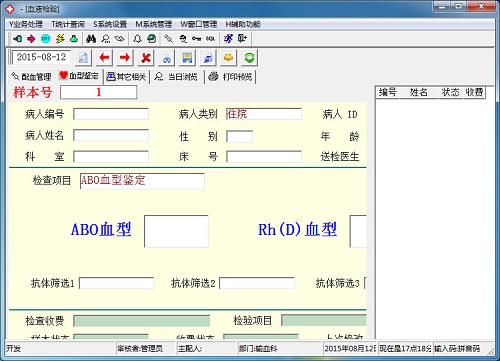The image size is (500, 361).
Task: Click the 抗体筛选2 input field
Action: pos(257,283)
